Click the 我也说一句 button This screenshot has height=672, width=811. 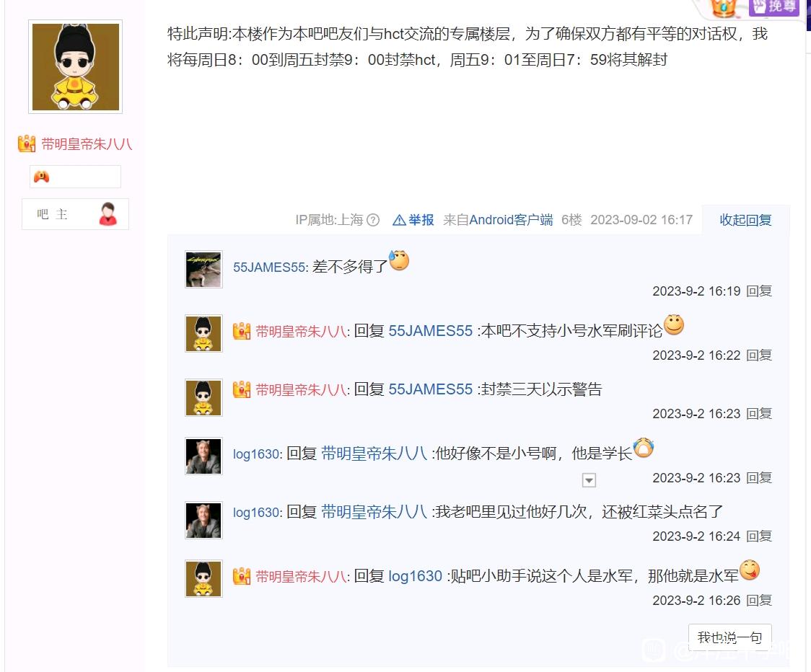point(729,637)
